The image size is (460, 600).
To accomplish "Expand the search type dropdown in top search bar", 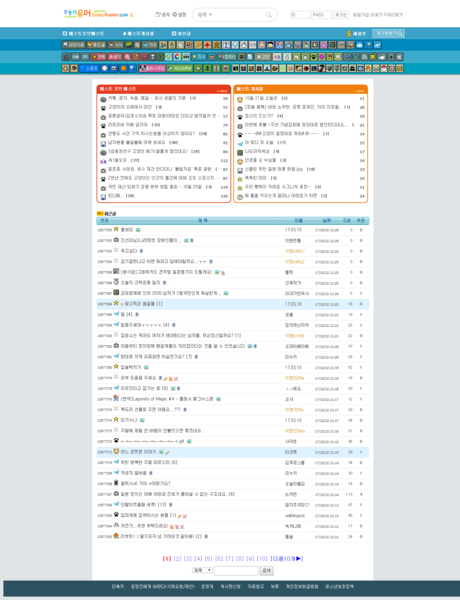I will pyautogui.click(x=205, y=15).
